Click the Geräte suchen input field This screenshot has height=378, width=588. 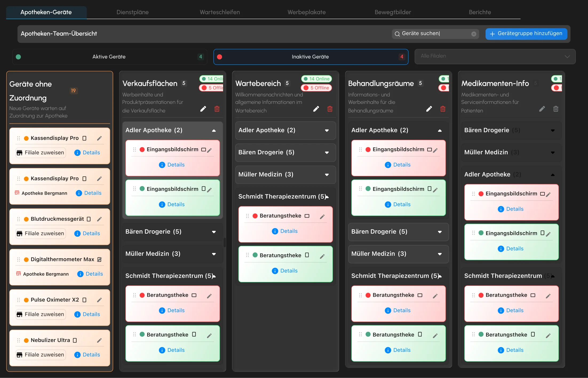[435, 34]
